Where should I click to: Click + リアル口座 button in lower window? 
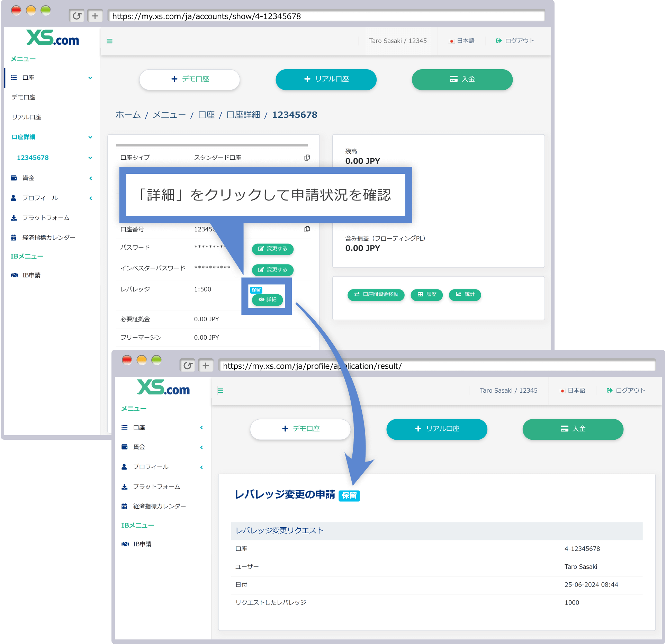[437, 429]
